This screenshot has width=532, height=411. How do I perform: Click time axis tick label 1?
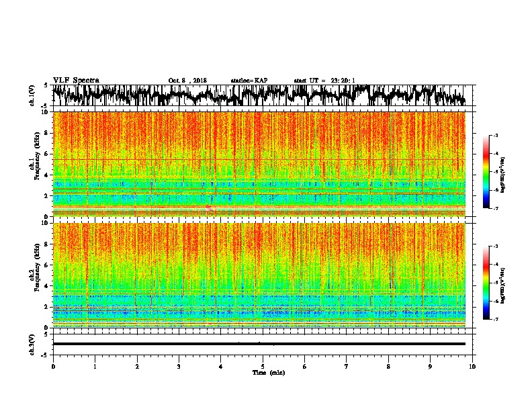[x=95, y=367]
